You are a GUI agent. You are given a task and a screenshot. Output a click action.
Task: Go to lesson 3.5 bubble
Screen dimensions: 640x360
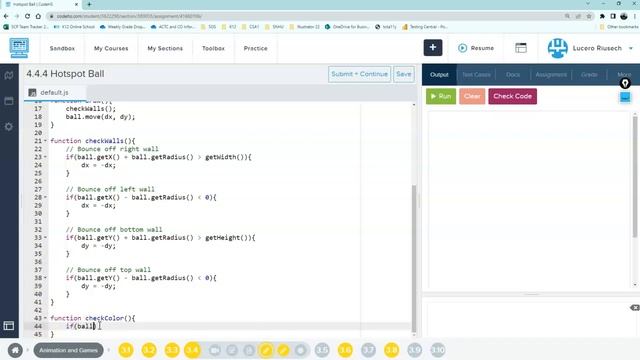322,350
